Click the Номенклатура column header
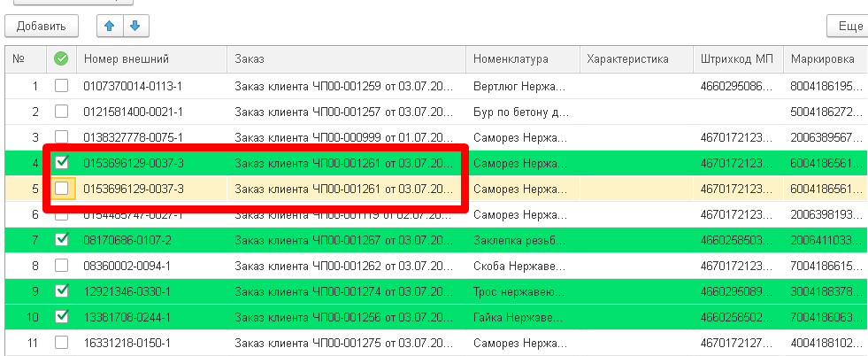868x356 pixels. point(523,58)
